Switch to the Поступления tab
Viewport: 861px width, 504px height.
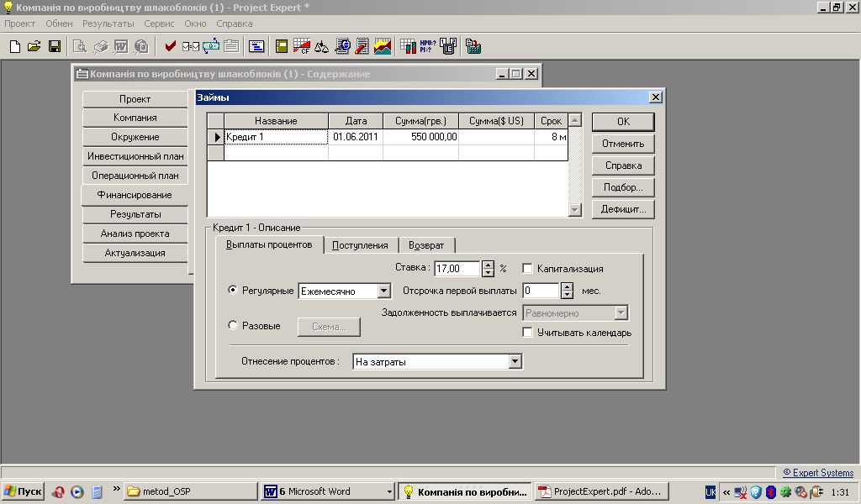360,245
